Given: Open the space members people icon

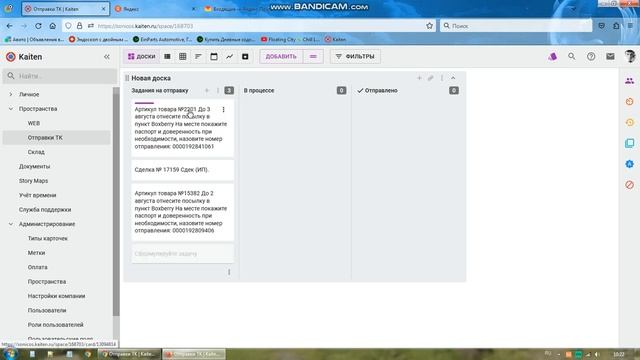Looking at the screenshot, I should click(629, 81).
